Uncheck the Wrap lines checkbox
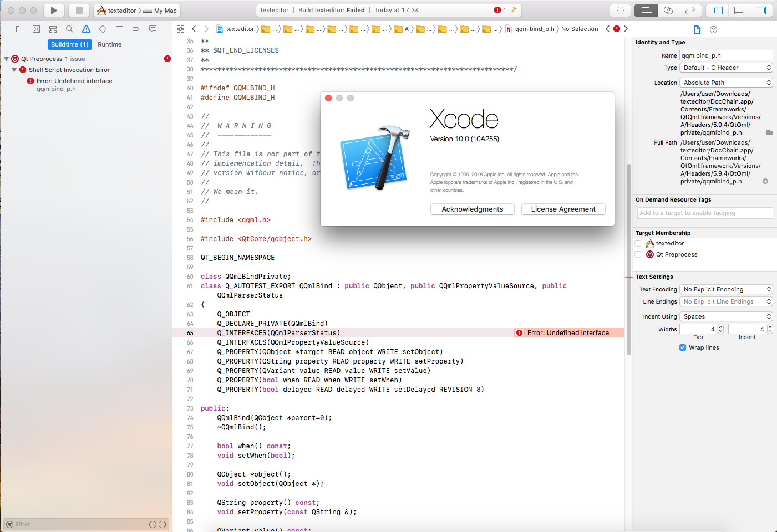777x532 pixels. (x=683, y=347)
